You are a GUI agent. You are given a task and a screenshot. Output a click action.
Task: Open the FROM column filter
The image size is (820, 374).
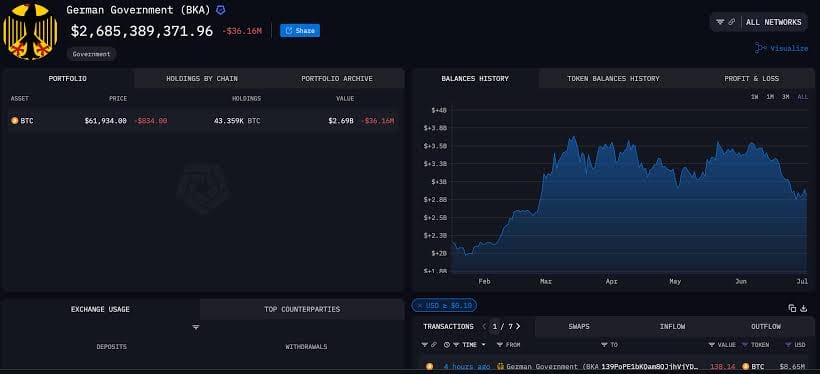click(x=499, y=345)
